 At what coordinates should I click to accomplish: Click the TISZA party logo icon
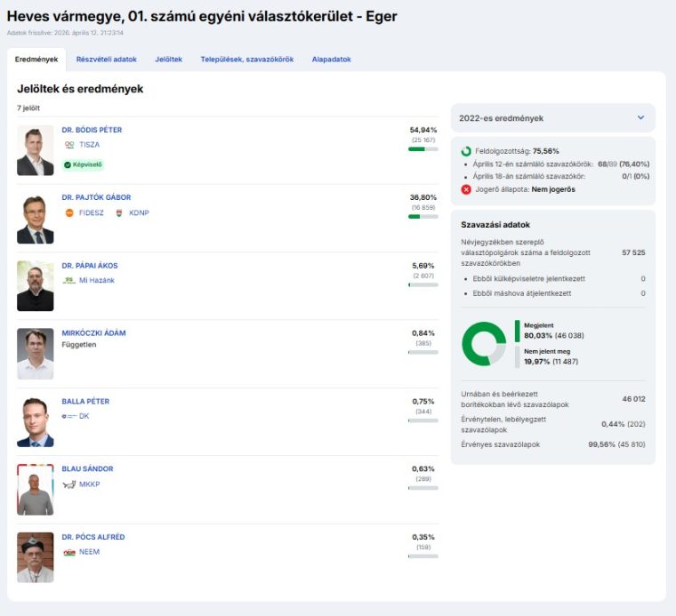coord(69,145)
